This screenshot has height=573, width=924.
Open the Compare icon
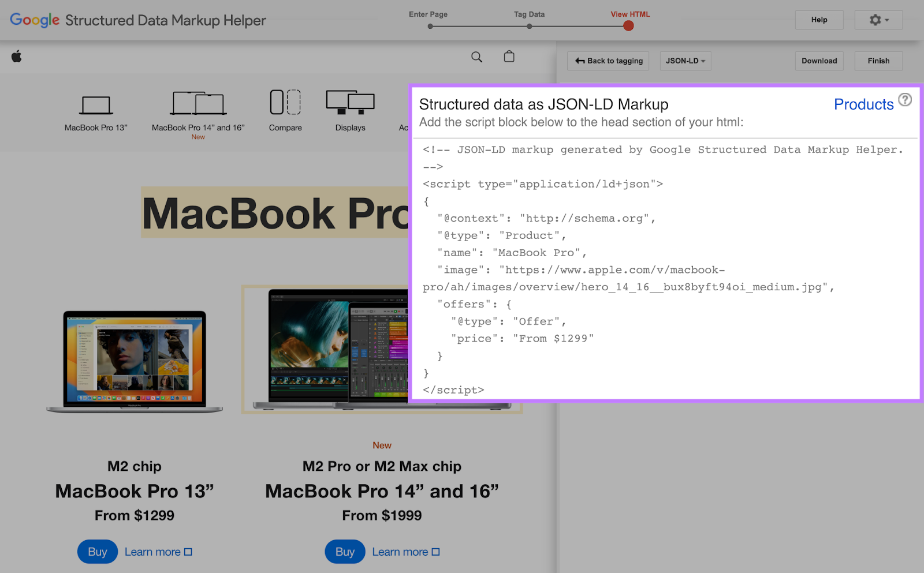coord(285,102)
